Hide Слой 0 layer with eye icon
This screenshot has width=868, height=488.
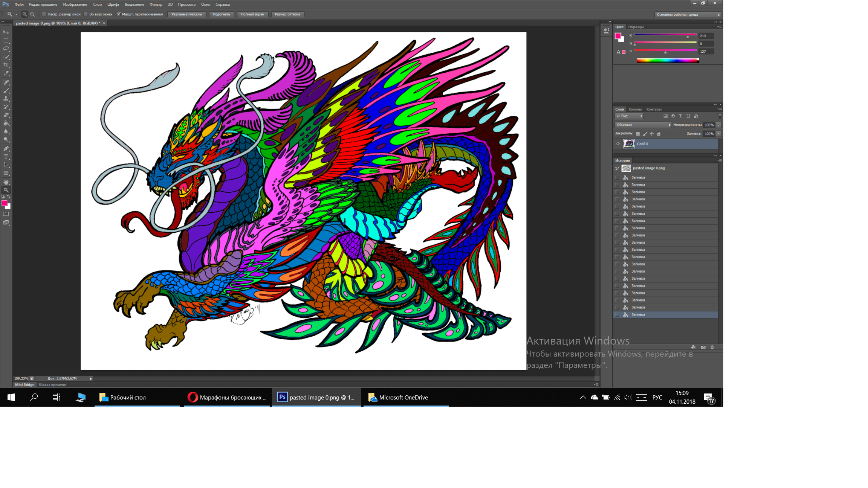click(x=618, y=143)
